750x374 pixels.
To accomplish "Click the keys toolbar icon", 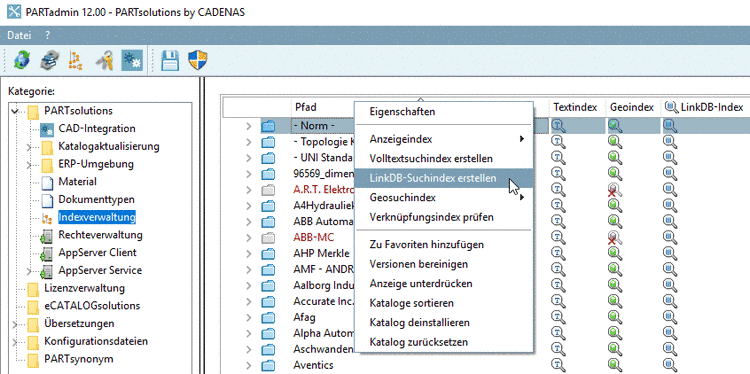I will [104, 61].
